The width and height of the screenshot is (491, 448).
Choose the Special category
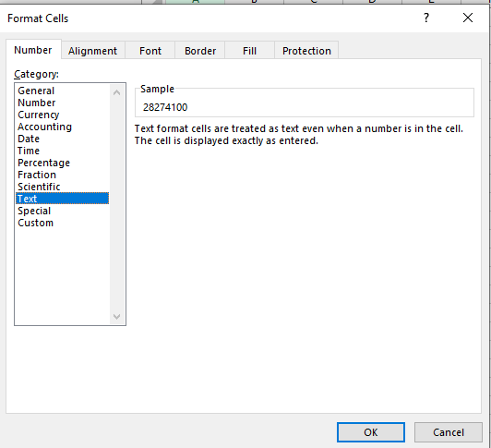pos(62,211)
